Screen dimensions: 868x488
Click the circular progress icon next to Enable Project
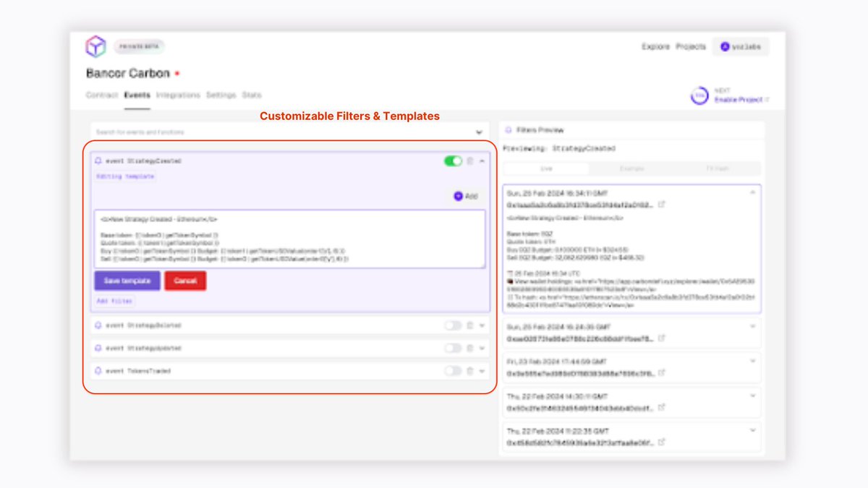(699, 96)
